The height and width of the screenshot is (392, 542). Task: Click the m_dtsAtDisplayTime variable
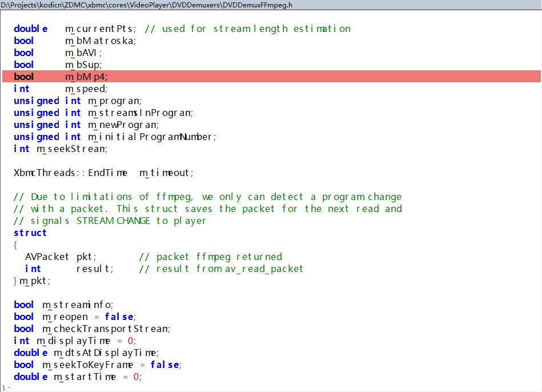[106, 353]
